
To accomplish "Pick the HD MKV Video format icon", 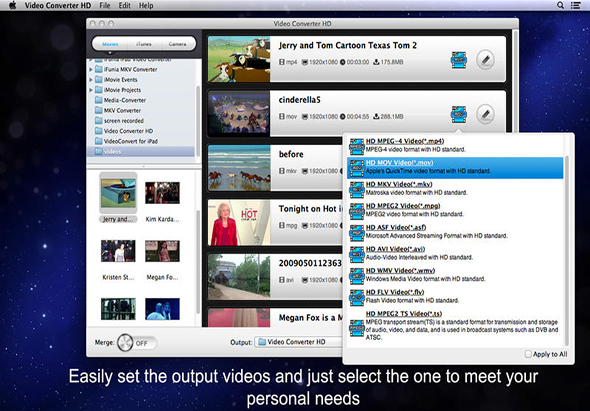I will (356, 189).
